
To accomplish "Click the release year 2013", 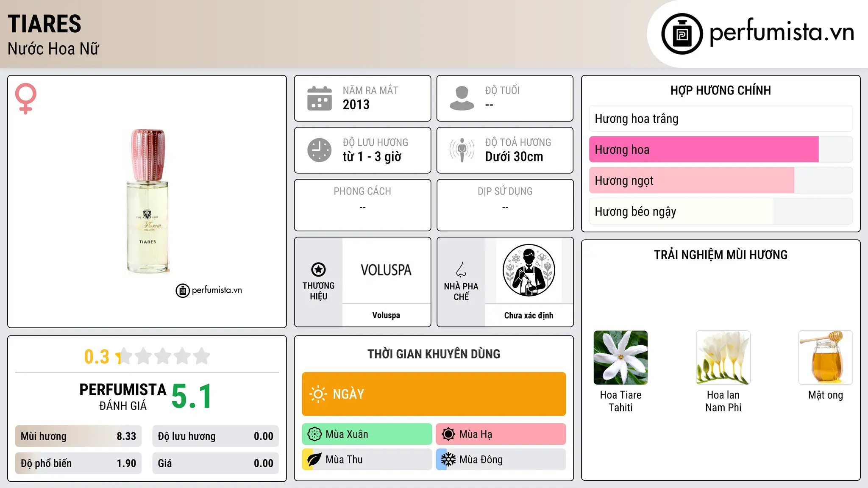I will (x=356, y=105).
